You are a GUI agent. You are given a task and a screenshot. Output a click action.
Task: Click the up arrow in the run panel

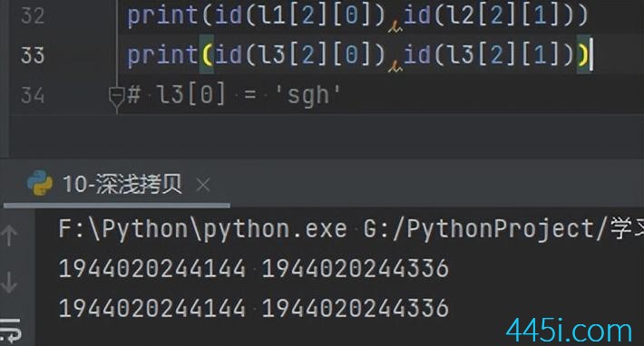click(9, 235)
